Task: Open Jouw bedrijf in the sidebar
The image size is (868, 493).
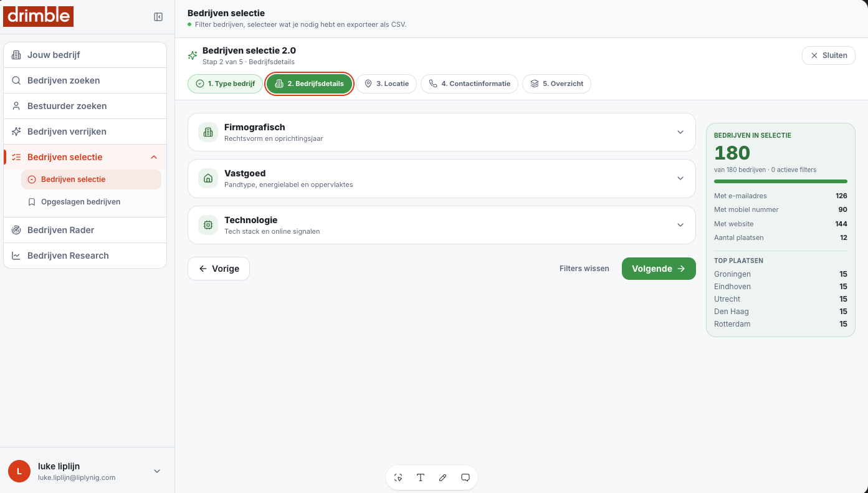Action: coord(85,55)
